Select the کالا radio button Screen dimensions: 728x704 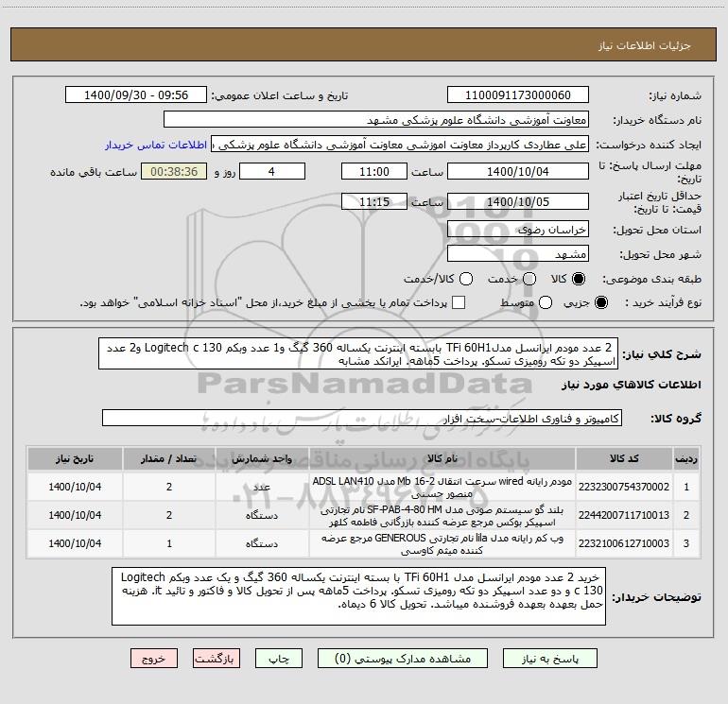pos(579,279)
